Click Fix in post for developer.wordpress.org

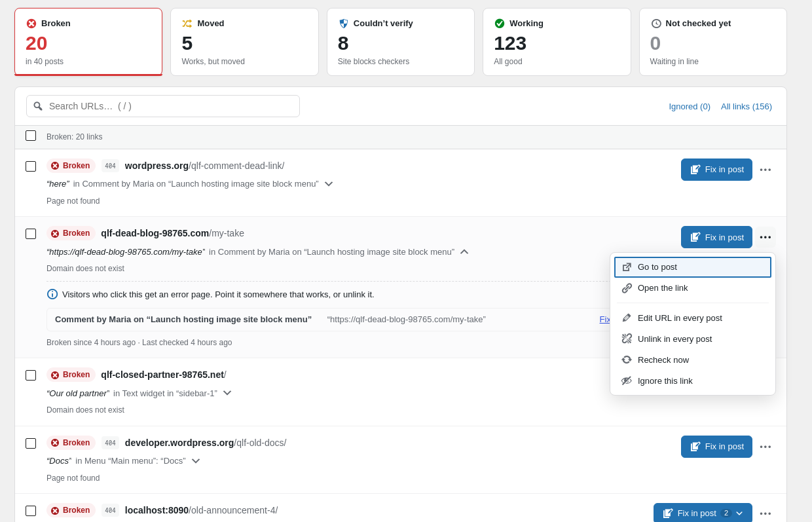click(x=716, y=447)
